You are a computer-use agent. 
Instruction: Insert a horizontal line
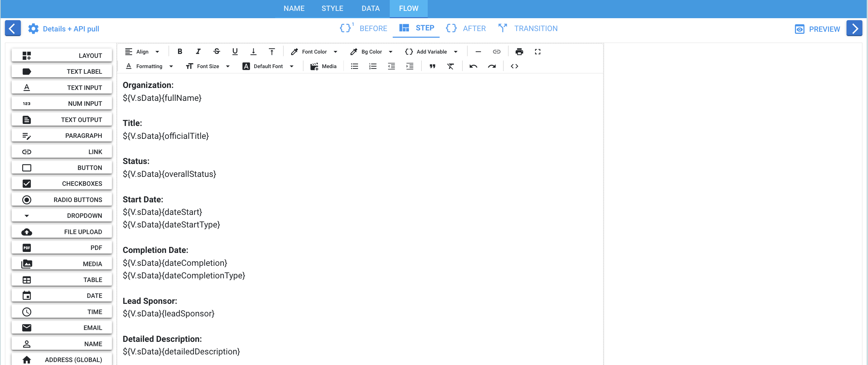478,52
